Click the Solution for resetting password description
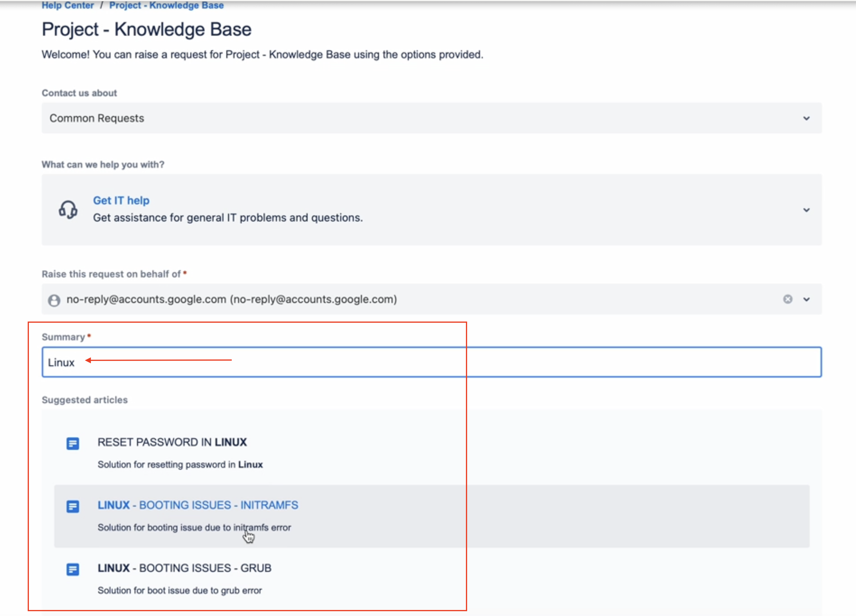The image size is (856, 616). 180,464
